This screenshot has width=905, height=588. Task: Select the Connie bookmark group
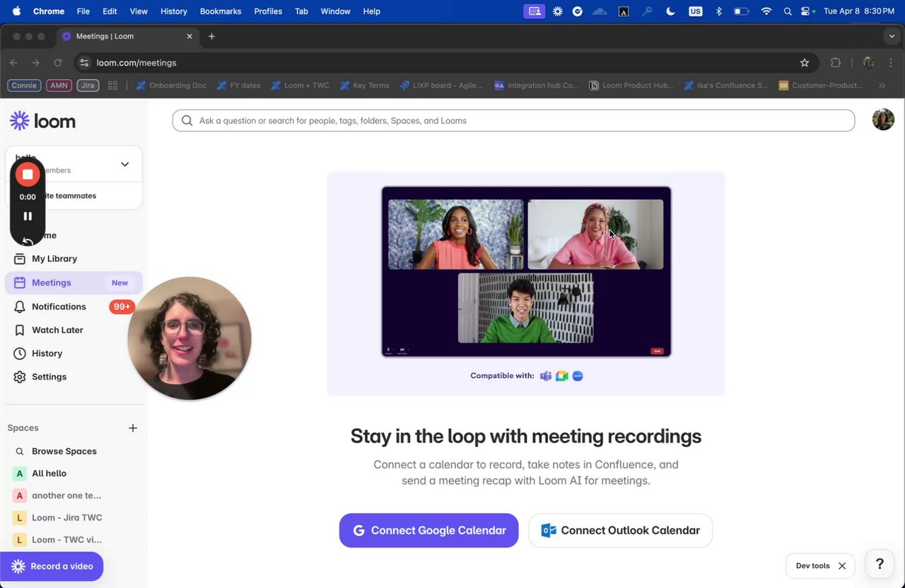coord(24,86)
